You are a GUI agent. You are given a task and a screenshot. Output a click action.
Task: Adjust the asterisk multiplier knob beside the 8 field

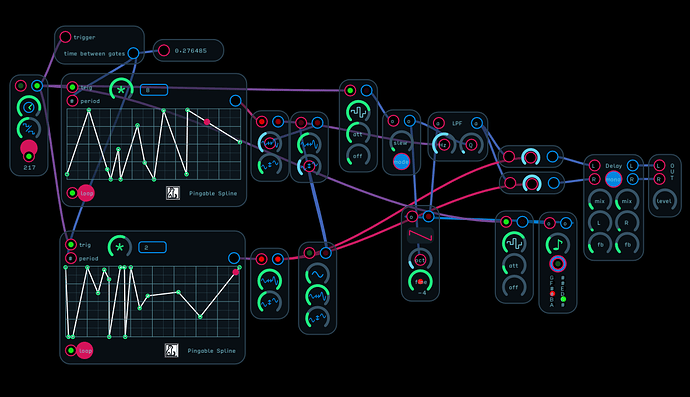click(x=121, y=90)
